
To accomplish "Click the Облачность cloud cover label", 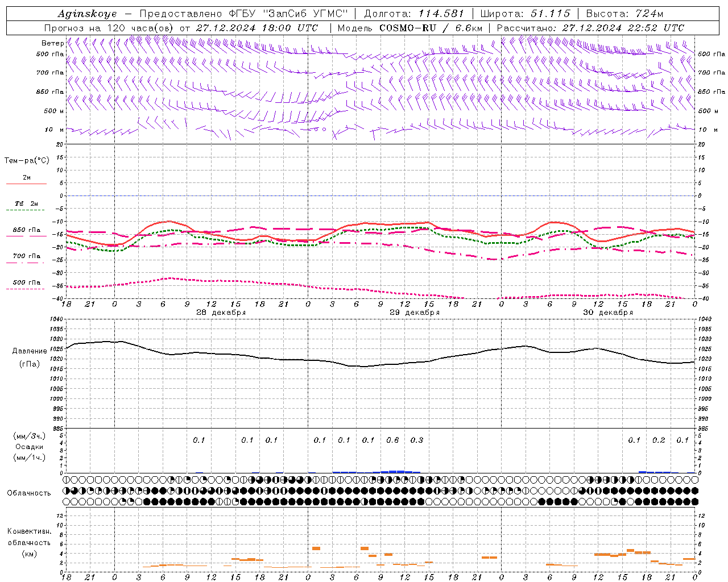I will point(29,493).
